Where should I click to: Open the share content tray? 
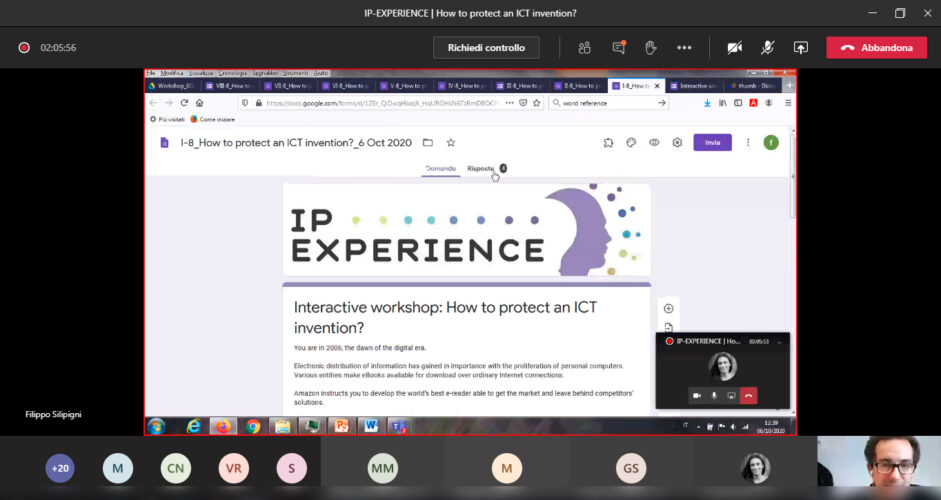tap(801, 48)
